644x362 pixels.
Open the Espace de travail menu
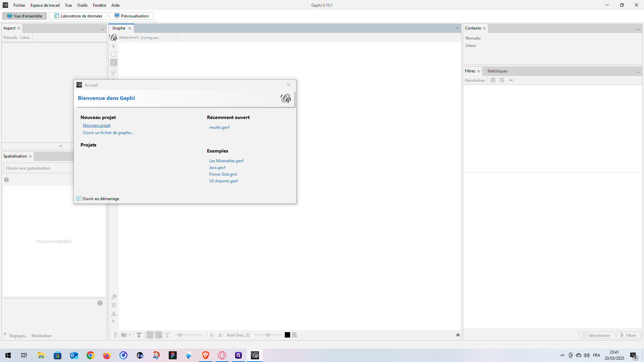[45, 5]
